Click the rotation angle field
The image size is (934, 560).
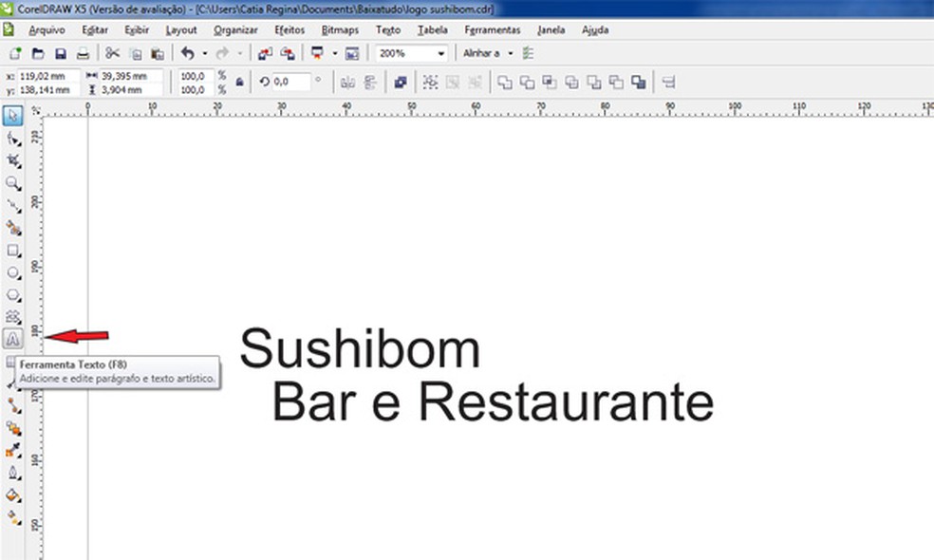click(292, 83)
